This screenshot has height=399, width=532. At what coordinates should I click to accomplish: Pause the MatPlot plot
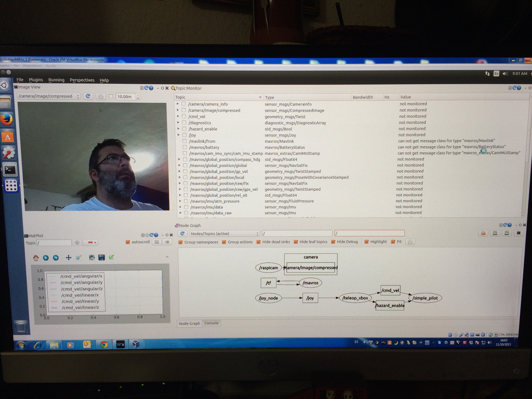point(157,242)
